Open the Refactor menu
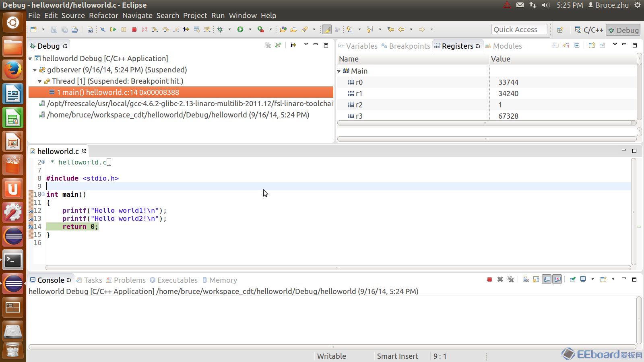Image resolution: width=644 pixels, height=362 pixels. (x=103, y=15)
